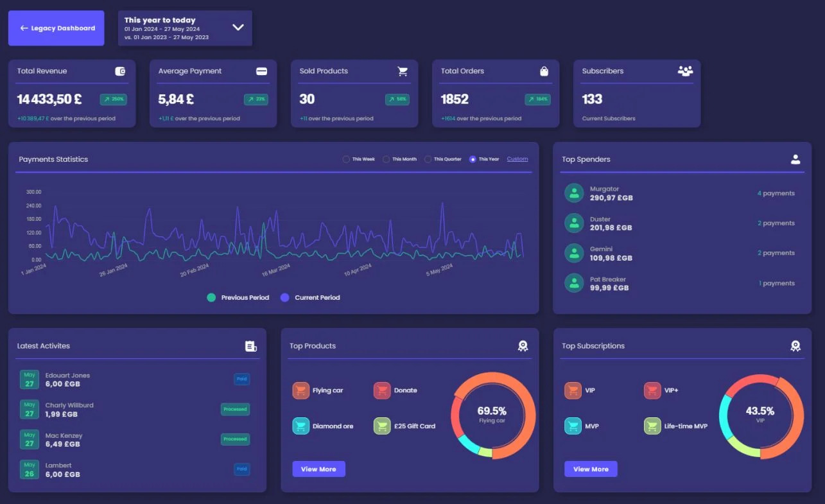Click the group icon in Subscribers card

685,71
